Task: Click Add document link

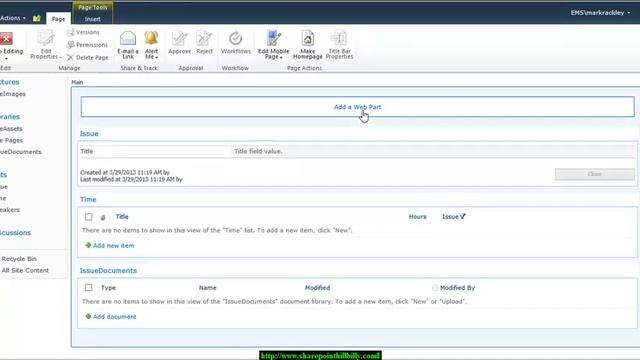Action: point(115,316)
